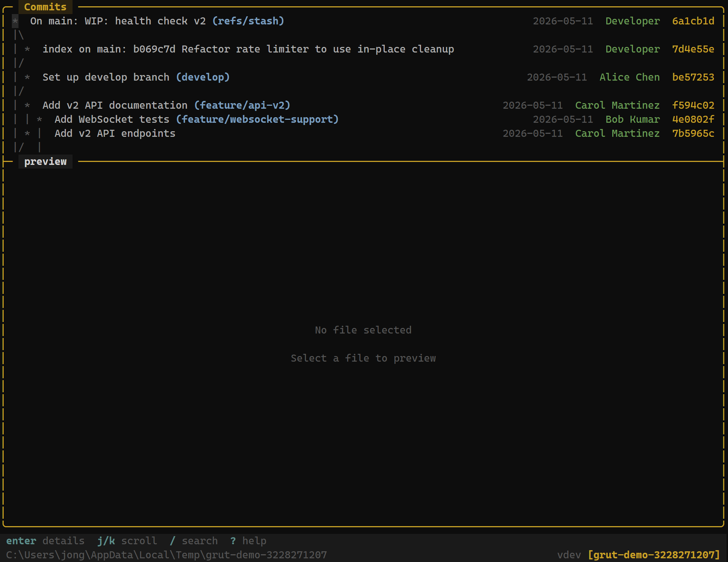
Task: Select commit 'Add WebSocket tests'
Action: click(x=364, y=119)
